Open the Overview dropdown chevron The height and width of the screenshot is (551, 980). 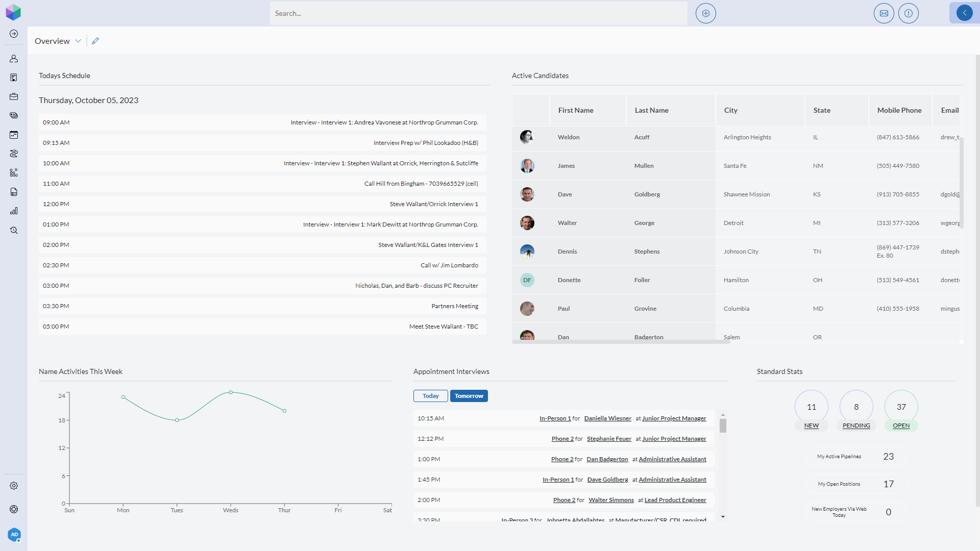pos(78,41)
